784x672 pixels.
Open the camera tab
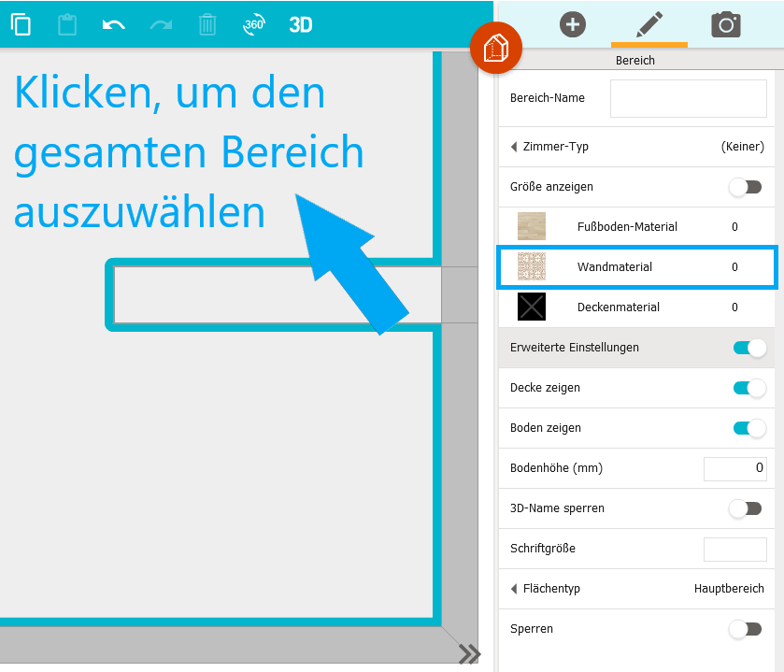(x=725, y=24)
